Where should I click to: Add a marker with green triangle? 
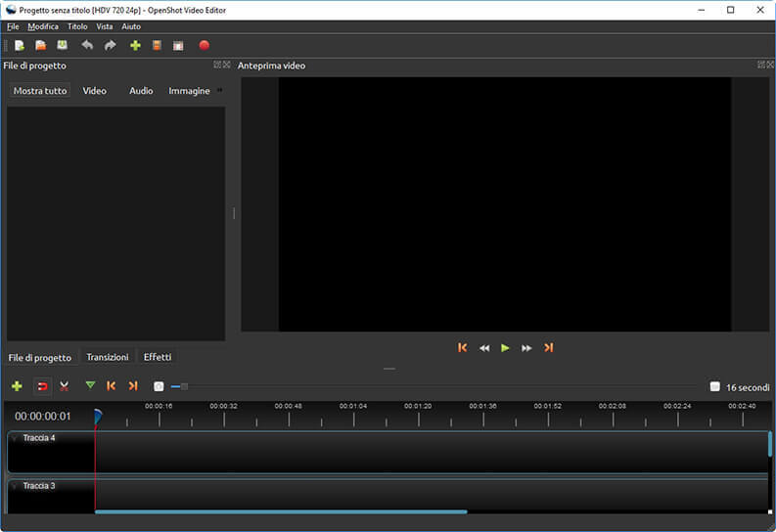coord(90,385)
